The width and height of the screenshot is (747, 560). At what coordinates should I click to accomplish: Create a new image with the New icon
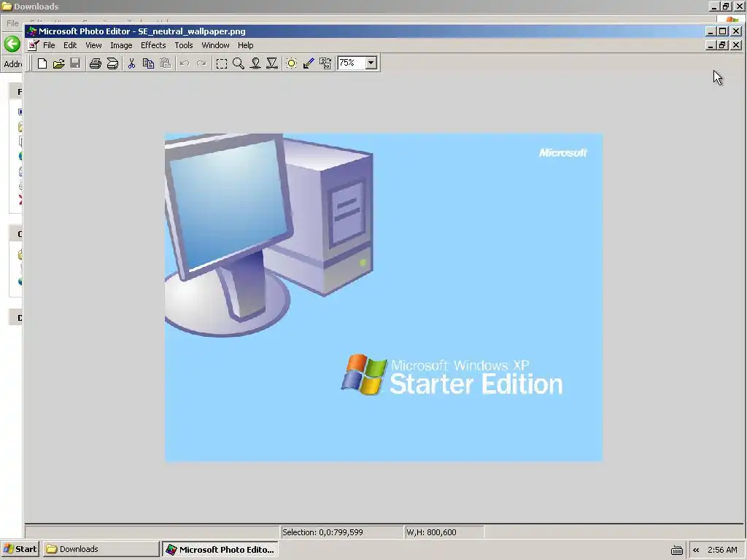click(x=42, y=63)
